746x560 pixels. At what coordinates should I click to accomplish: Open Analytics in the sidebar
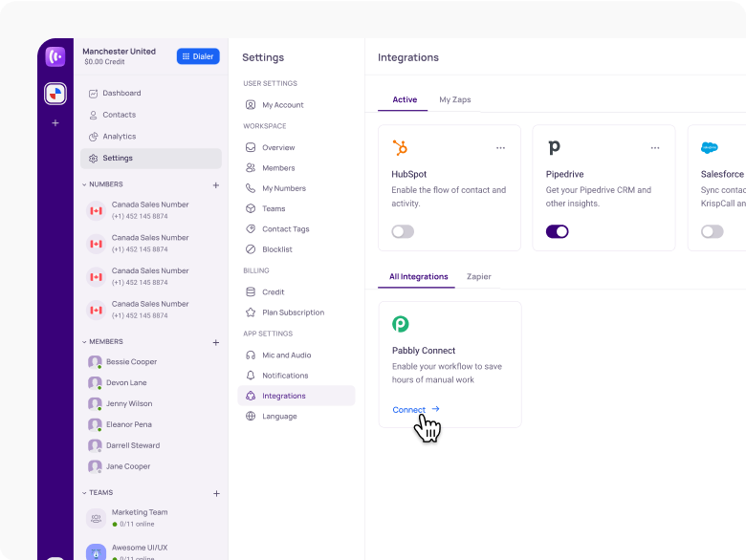click(151, 137)
